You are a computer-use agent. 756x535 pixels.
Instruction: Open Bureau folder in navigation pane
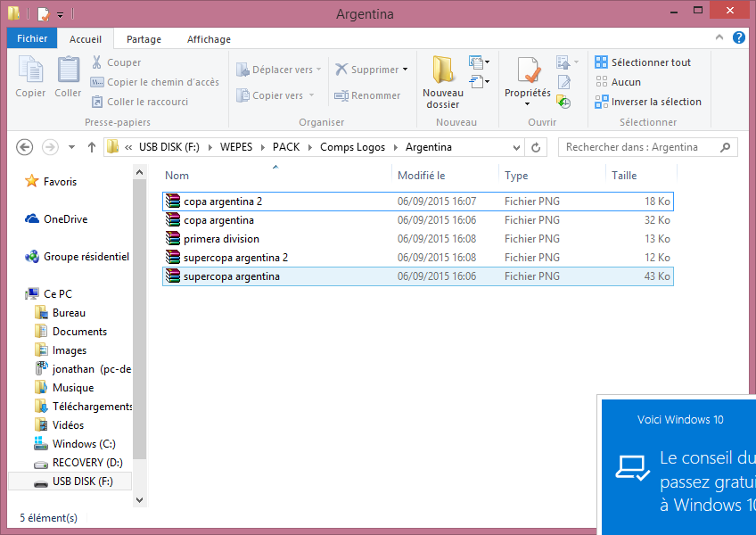pyautogui.click(x=61, y=313)
